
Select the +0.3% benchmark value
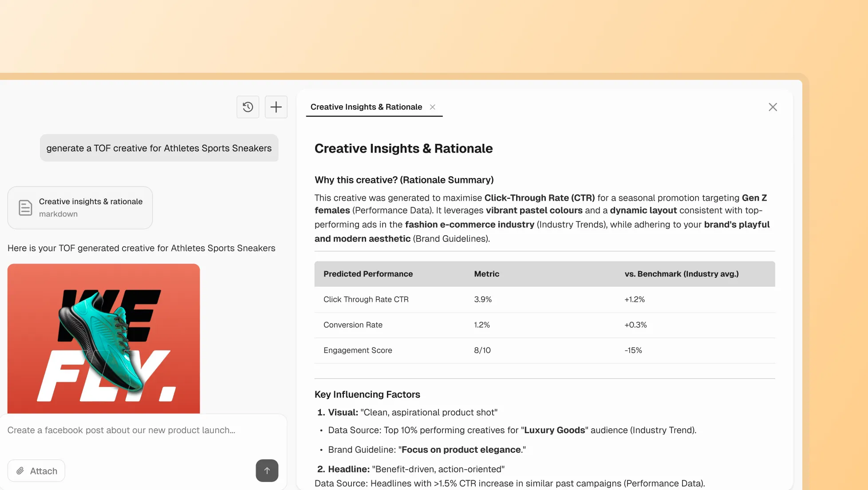pos(635,324)
